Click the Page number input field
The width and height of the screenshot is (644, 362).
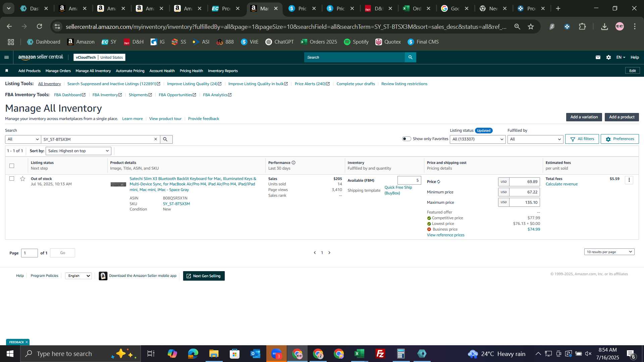coord(30,253)
